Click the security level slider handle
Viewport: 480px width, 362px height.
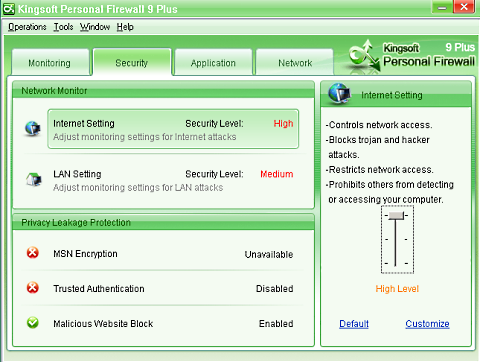coord(396,216)
